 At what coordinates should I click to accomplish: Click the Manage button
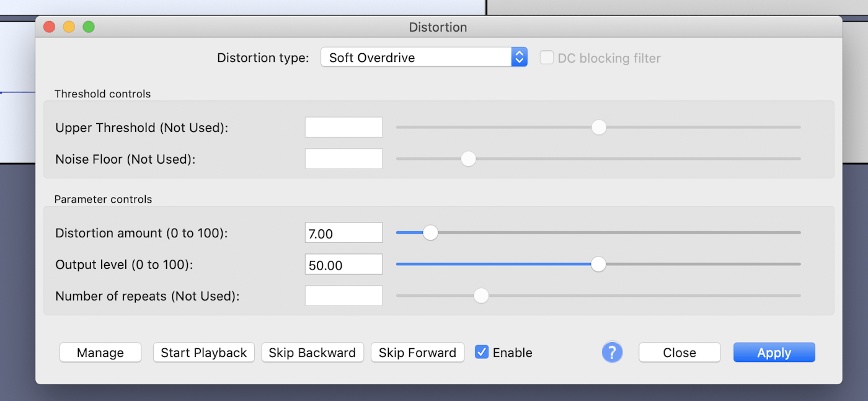click(x=100, y=353)
